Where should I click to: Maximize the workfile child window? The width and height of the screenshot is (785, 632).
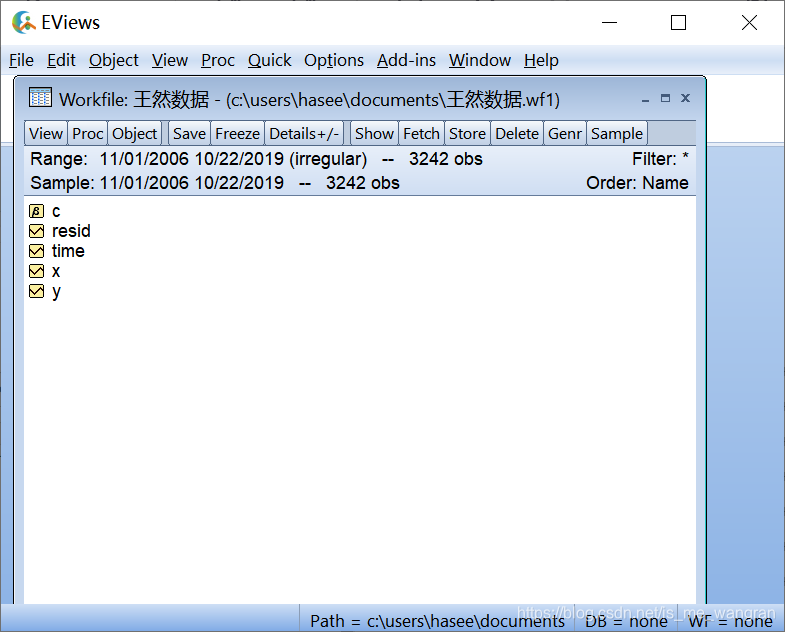(x=665, y=98)
